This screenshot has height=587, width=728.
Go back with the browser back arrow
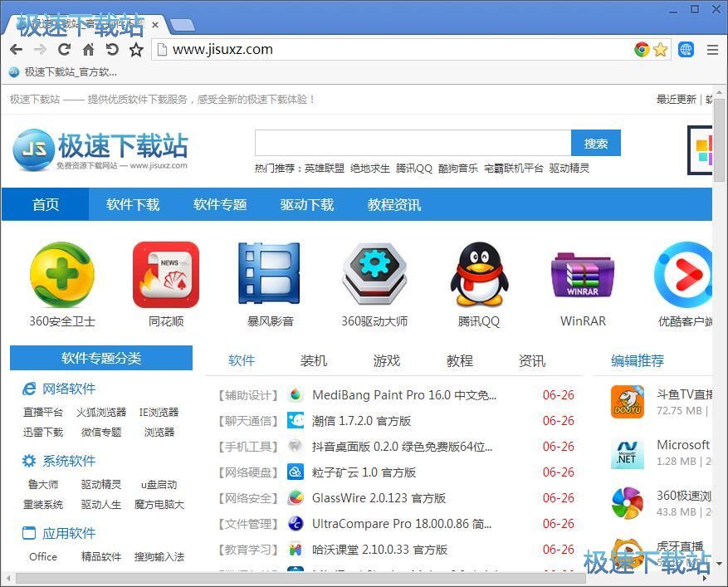tap(17, 49)
